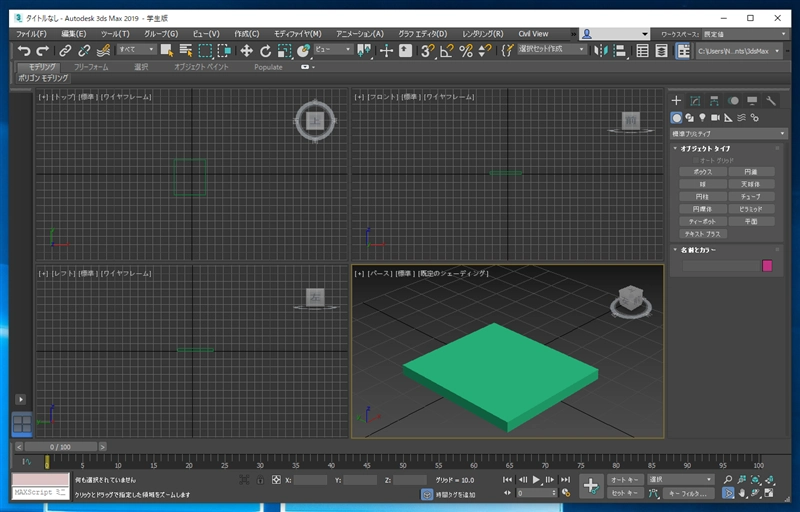Select the Move tool icon

(246, 50)
